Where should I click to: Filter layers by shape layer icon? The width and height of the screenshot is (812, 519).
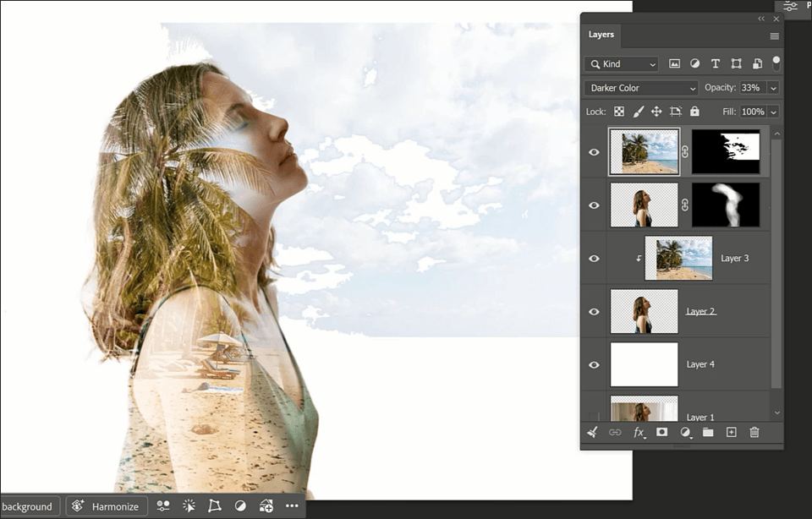[736, 63]
